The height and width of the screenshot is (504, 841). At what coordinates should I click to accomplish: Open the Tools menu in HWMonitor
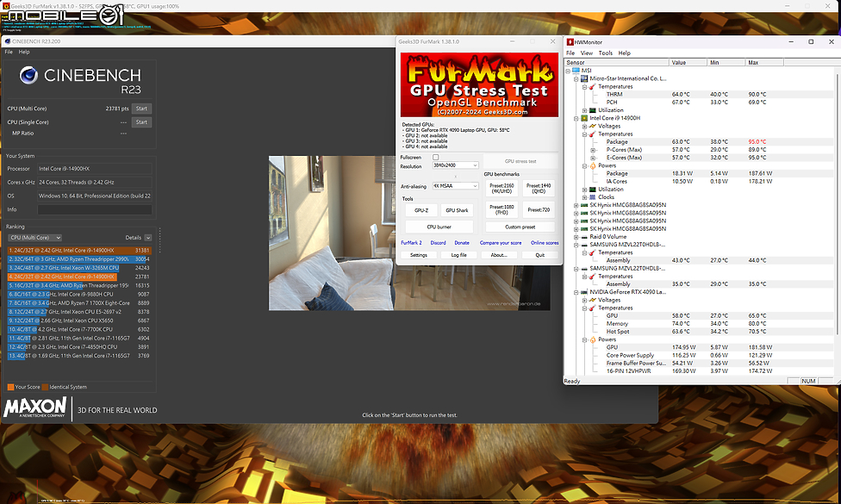tap(606, 53)
